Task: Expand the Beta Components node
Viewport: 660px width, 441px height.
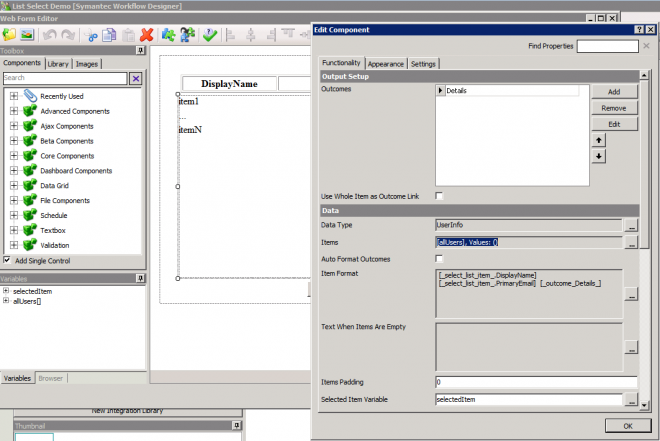Action: (x=14, y=141)
